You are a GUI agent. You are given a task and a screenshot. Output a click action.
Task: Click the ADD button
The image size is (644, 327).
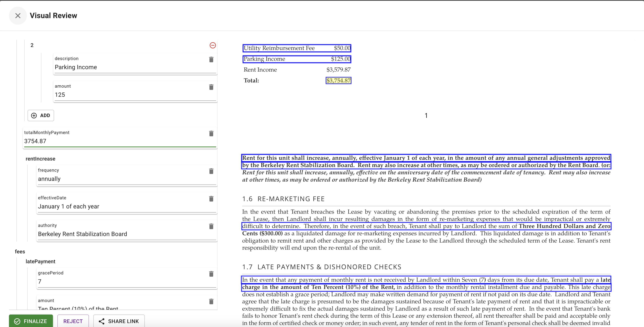pyautogui.click(x=41, y=115)
